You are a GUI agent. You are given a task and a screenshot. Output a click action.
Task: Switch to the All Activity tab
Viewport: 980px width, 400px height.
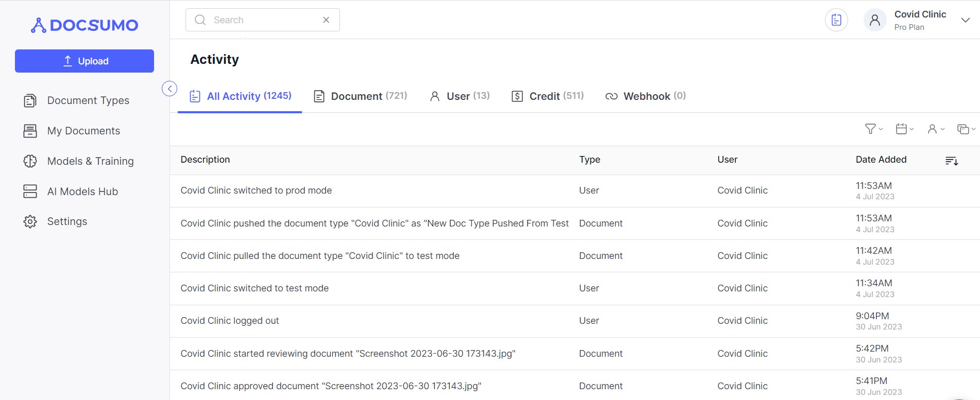(x=240, y=96)
